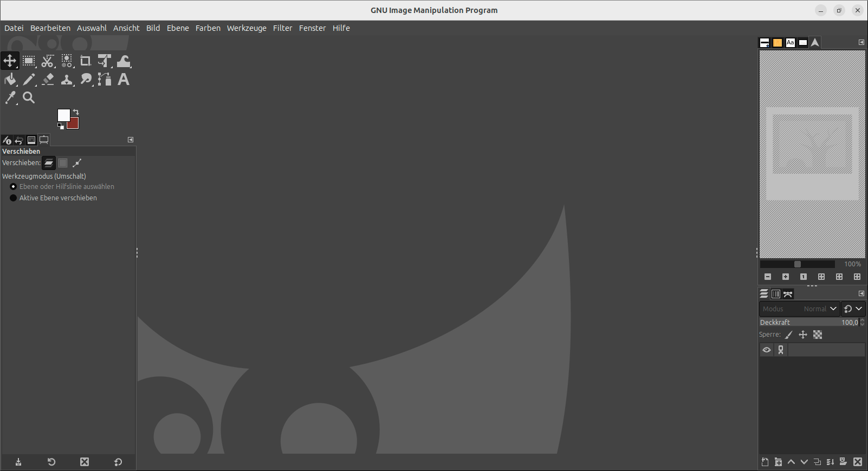The image size is (868, 471).
Task: Select the Crop tool
Action: [86, 61]
